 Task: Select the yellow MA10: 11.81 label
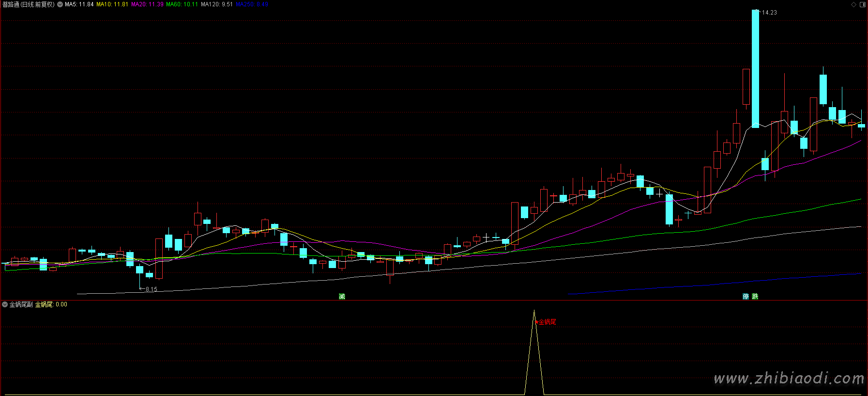[x=112, y=4]
